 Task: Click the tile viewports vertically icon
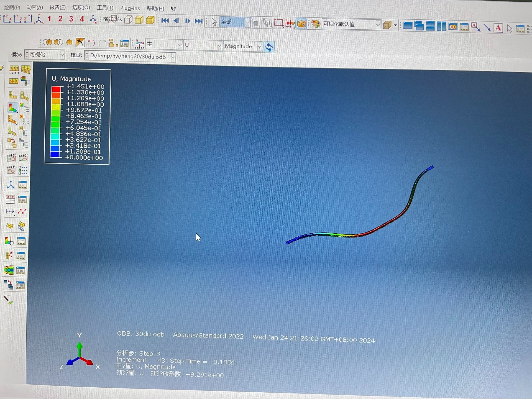click(x=441, y=26)
